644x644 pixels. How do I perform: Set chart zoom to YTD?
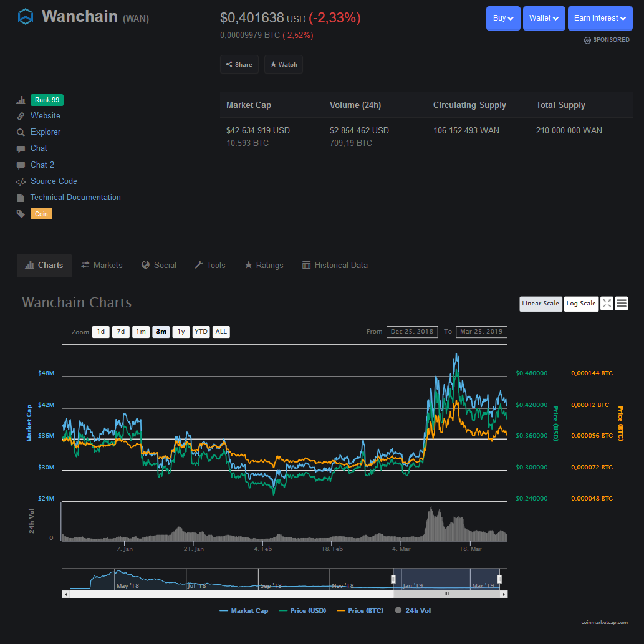click(x=201, y=332)
